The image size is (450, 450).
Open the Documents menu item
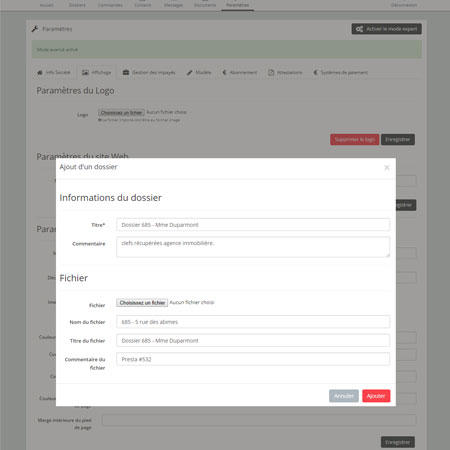tap(205, 5)
